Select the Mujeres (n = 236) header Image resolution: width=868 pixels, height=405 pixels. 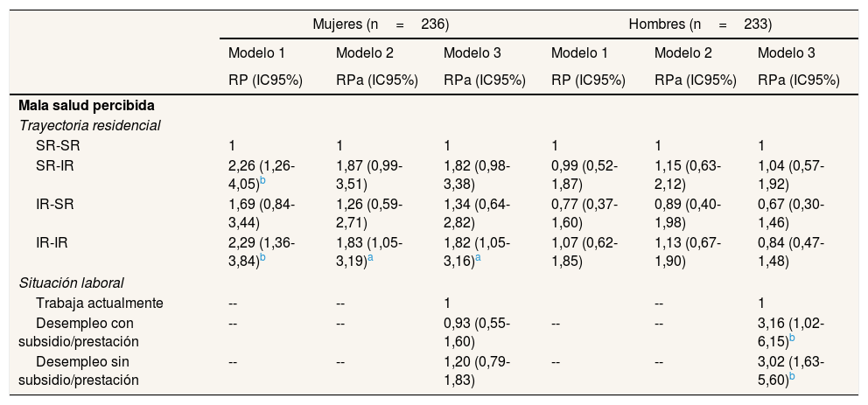pyautogui.click(x=381, y=24)
